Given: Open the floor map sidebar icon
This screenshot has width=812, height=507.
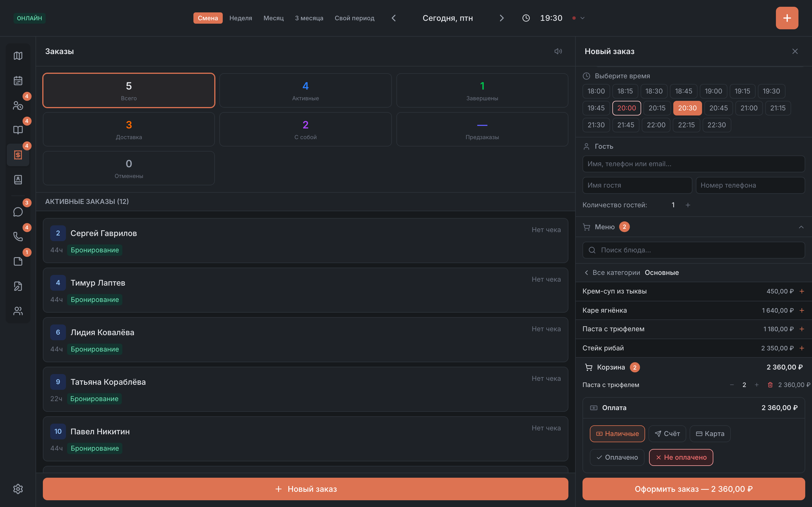Looking at the screenshot, I should [x=18, y=56].
